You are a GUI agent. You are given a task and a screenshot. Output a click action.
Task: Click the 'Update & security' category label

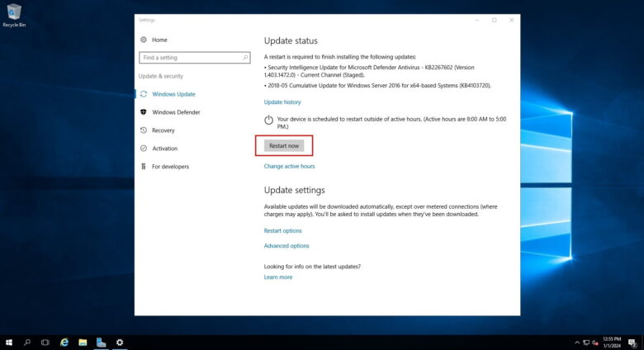(161, 76)
